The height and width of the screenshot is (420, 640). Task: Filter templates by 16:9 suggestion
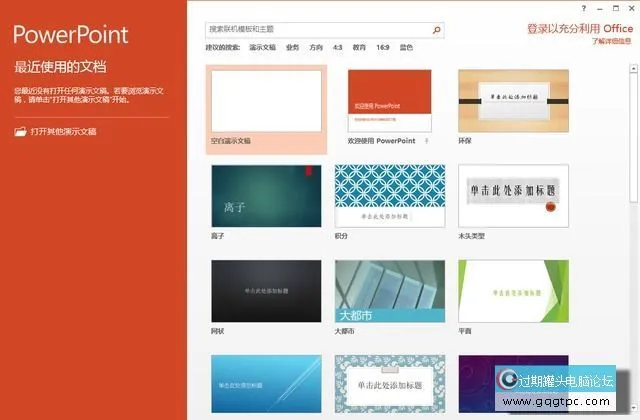[382, 47]
